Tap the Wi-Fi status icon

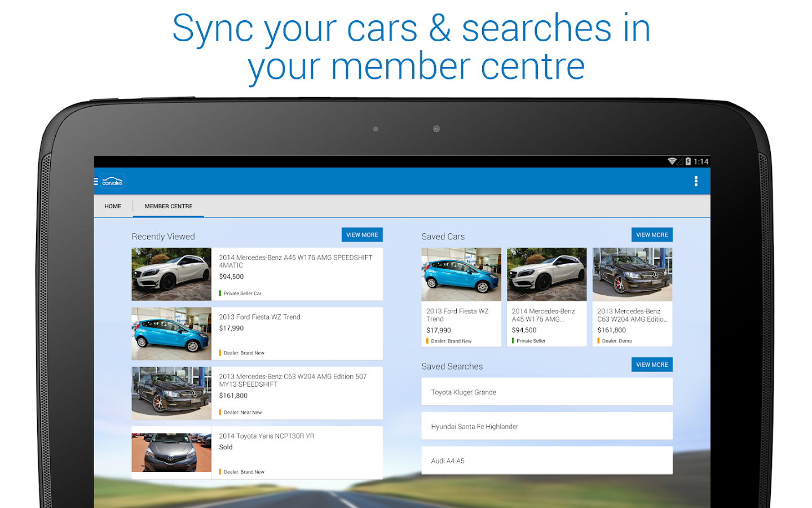672,161
